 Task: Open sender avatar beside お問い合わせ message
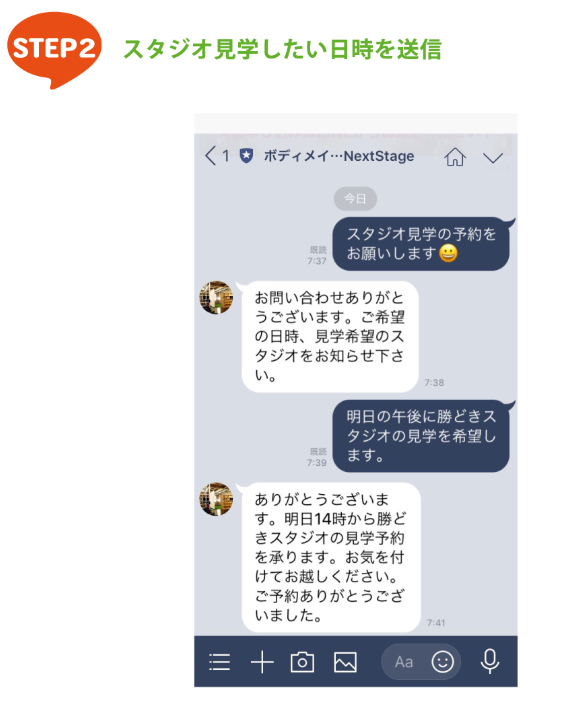coord(217,298)
